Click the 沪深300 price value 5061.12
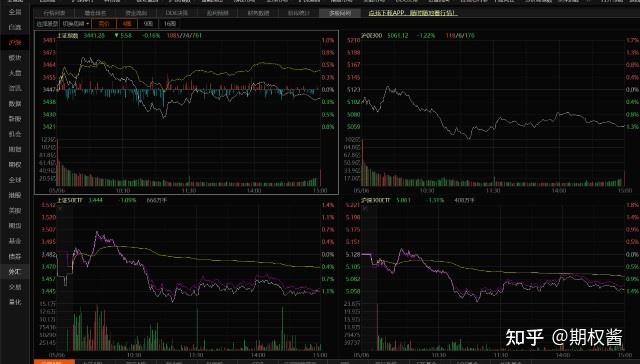640x364 pixels. (398, 36)
